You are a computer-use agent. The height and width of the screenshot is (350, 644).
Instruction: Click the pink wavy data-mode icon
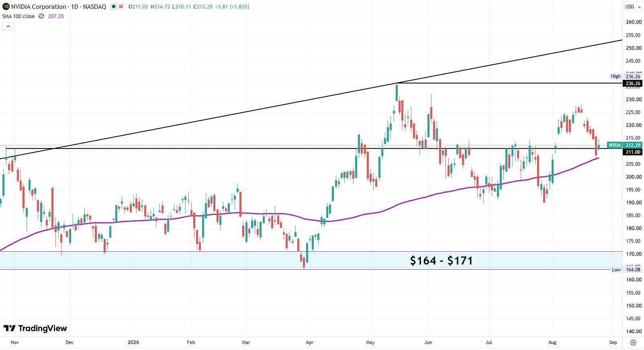click(x=121, y=6)
